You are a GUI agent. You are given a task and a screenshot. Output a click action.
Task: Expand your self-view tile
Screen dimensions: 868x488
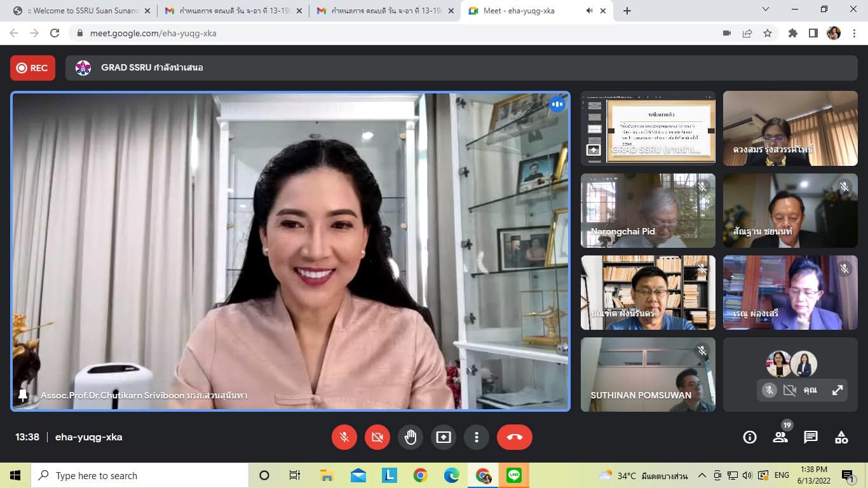click(837, 390)
